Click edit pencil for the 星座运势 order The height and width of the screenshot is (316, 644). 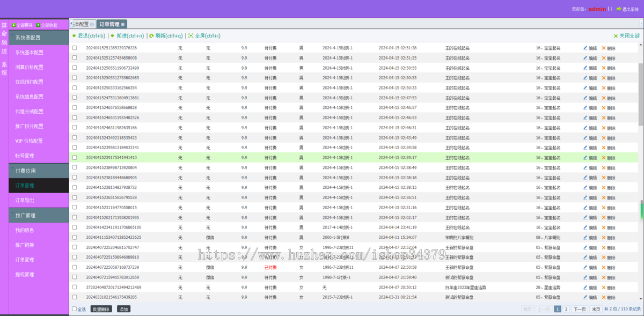(586, 288)
